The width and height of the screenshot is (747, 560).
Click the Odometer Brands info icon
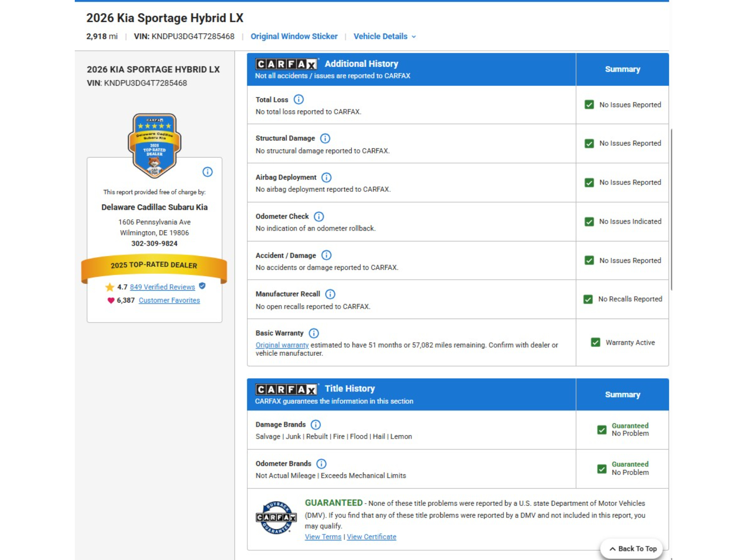321,464
